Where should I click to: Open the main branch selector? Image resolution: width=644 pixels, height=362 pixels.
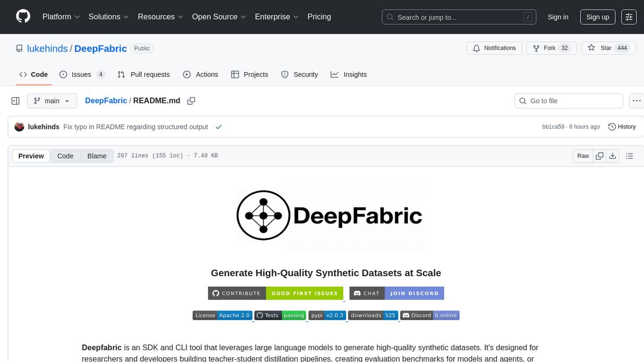(52, 101)
